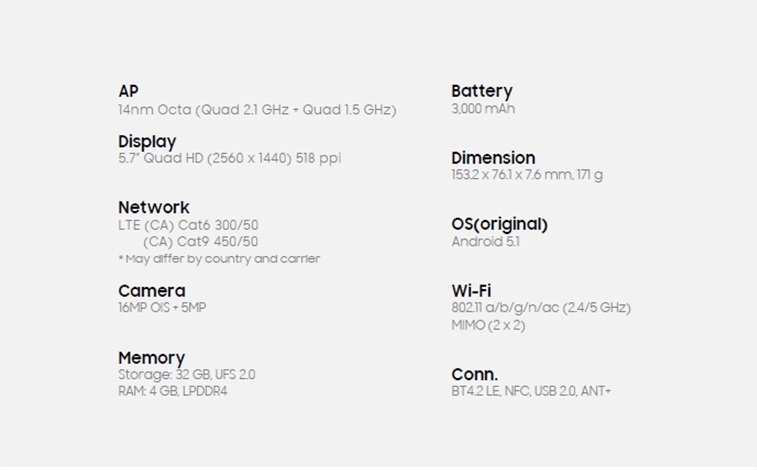Image resolution: width=757 pixels, height=470 pixels.
Task: Click the Camera heading
Action: pyautogui.click(x=152, y=291)
